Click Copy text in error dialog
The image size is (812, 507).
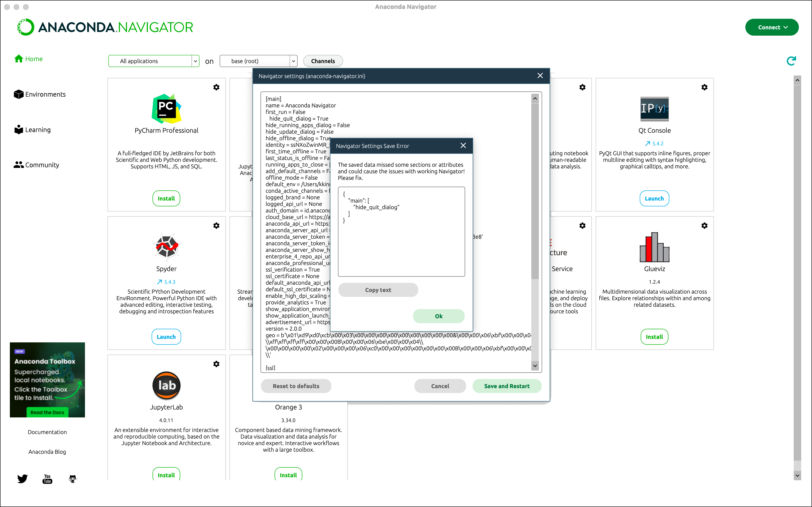378,290
